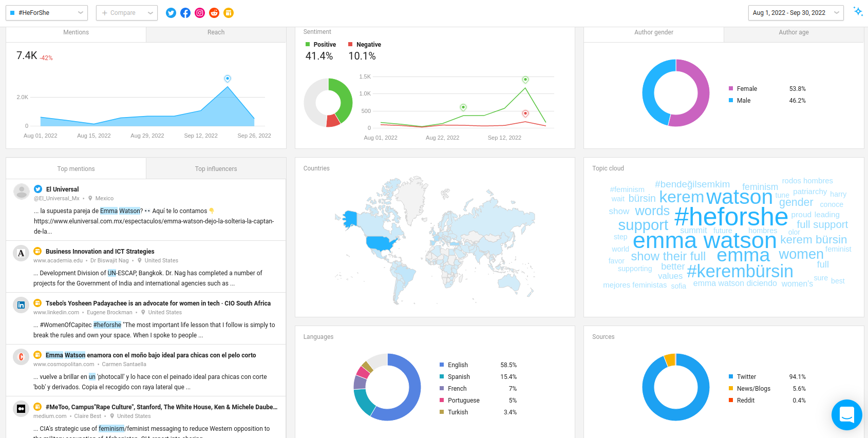
Task: Open #MeToo Campus Rape Culture mention
Action: (162, 407)
